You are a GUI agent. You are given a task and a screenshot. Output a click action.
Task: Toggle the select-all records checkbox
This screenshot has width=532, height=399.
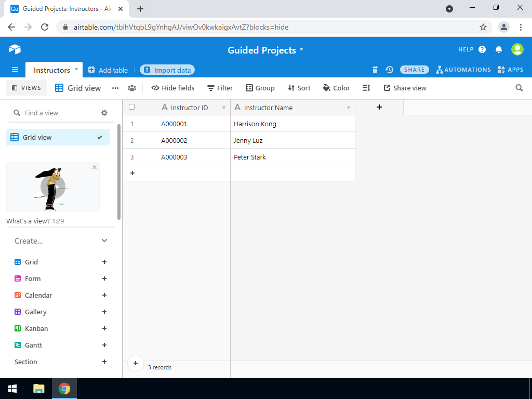point(131,107)
